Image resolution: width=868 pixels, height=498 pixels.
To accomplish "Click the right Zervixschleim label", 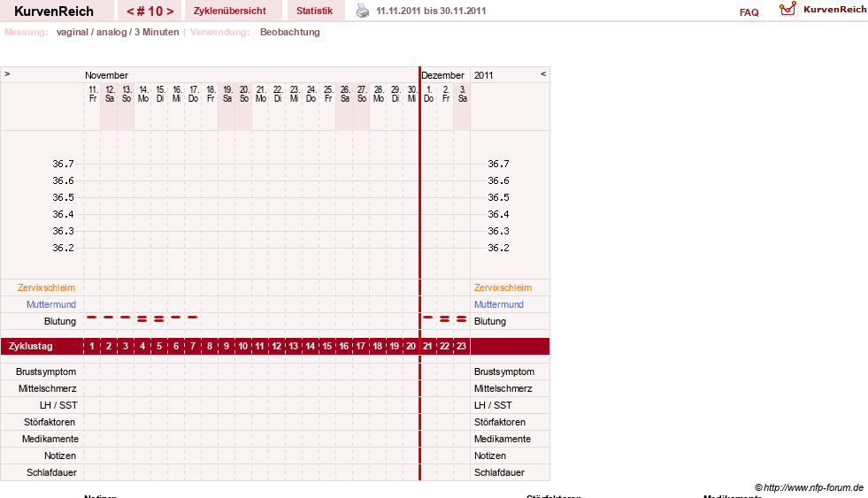I will pos(503,287).
